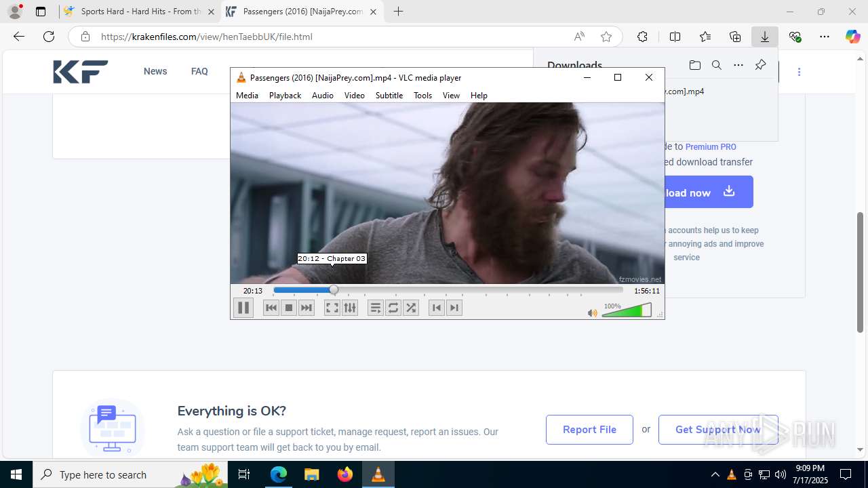Open VLC Help menu
This screenshot has width=868, height=488.
click(x=479, y=96)
